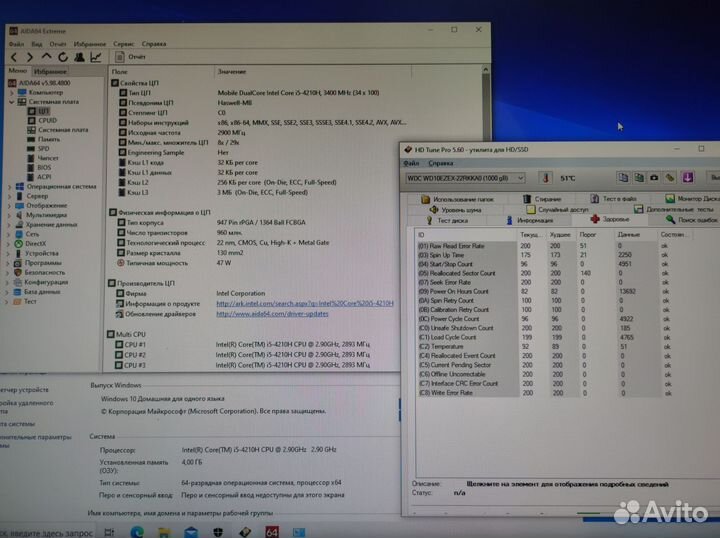Expand the Сервер tree node
720x538 pixels.
(x=9, y=196)
